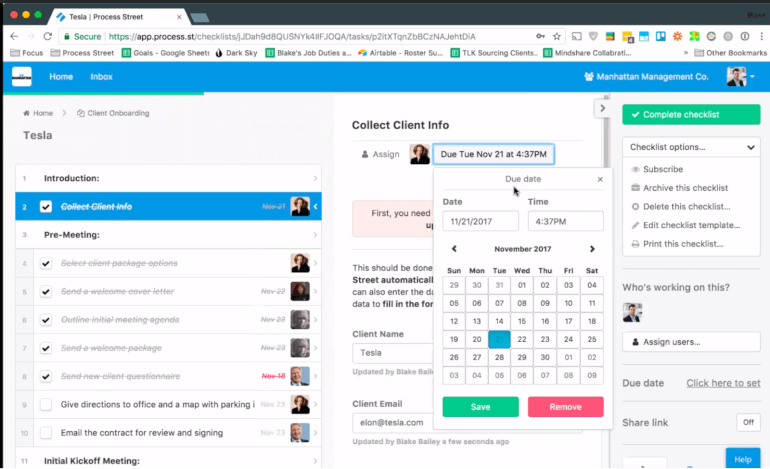The height and width of the screenshot is (469, 770).
Task: Select Archive this checklist option
Action: pyautogui.click(x=686, y=188)
